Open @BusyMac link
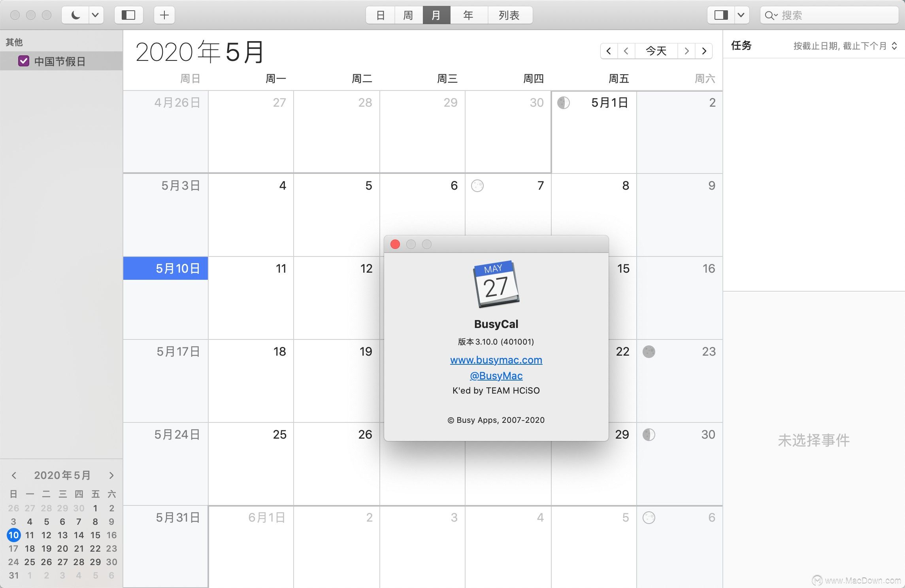 (496, 376)
